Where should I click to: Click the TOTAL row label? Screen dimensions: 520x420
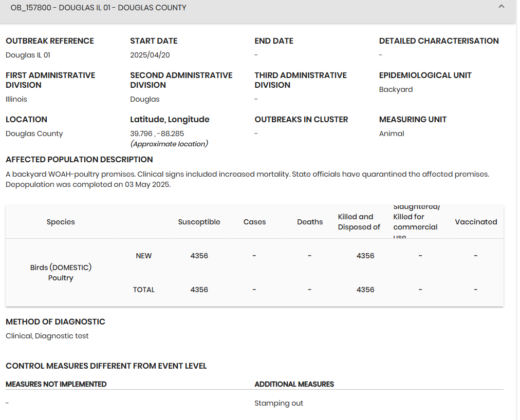pos(143,290)
